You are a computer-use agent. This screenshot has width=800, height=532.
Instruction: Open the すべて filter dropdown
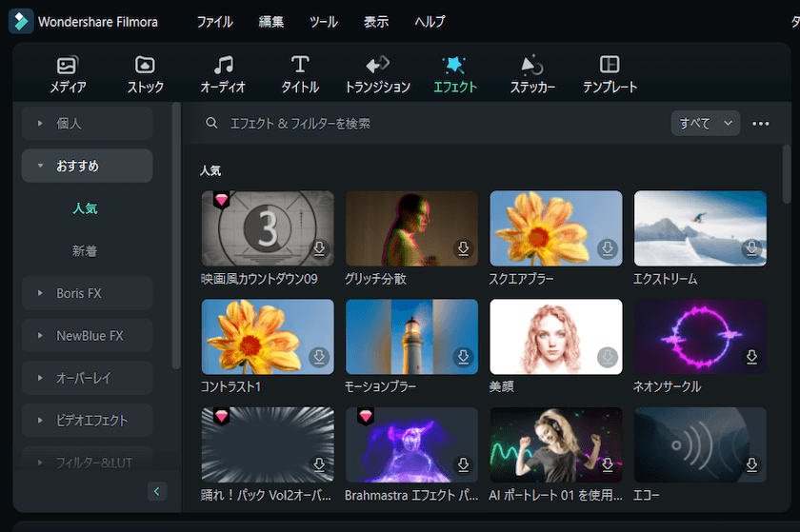pyautogui.click(x=705, y=123)
